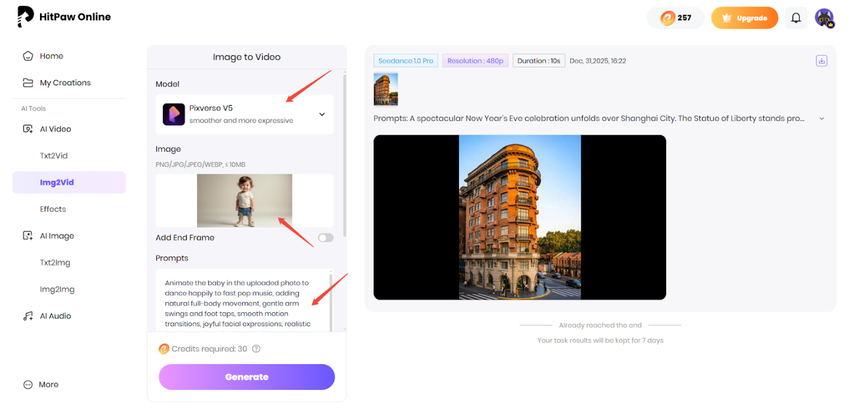Click the Pixverse V5 model logo

tap(174, 114)
